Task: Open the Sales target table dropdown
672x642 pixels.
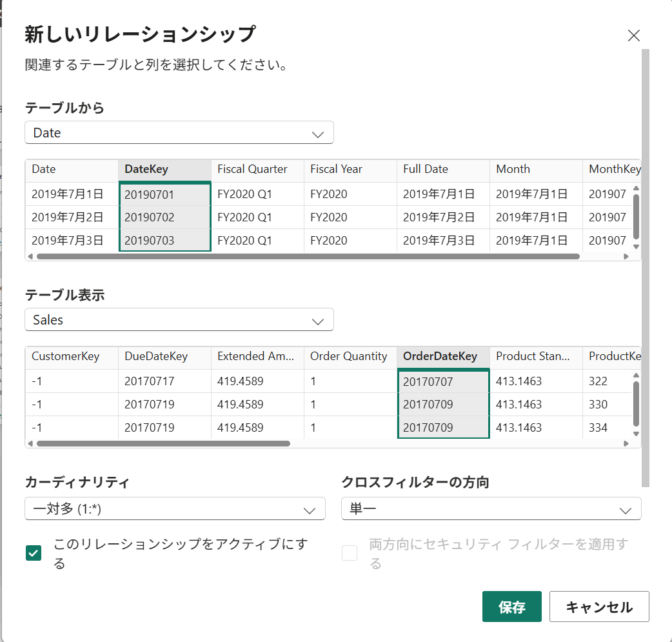Action: pos(179,319)
